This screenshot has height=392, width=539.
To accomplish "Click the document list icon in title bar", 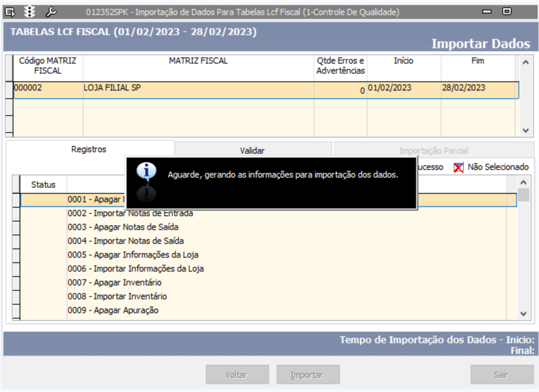I will [10, 12].
